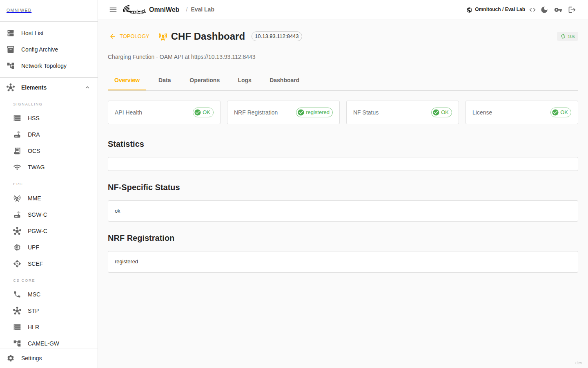The image size is (588, 368).
Task: Open the Logs tab
Action: click(x=245, y=80)
